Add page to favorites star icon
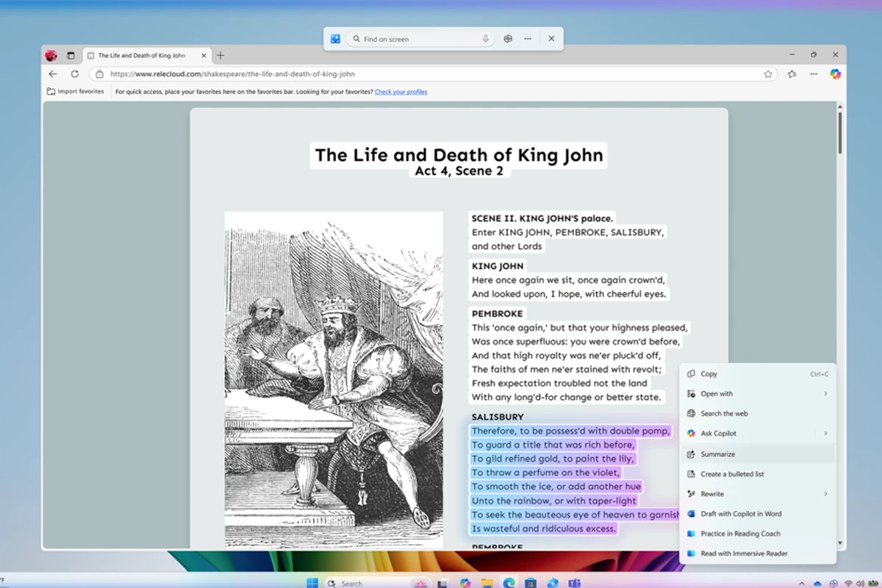 [768, 74]
